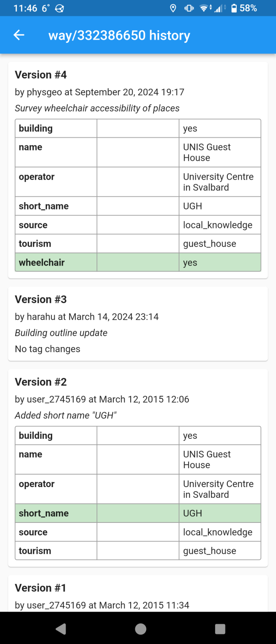The width and height of the screenshot is (276, 644).
Task: Open the Version #3 changeset entry
Action: click(x=41, y=299)
